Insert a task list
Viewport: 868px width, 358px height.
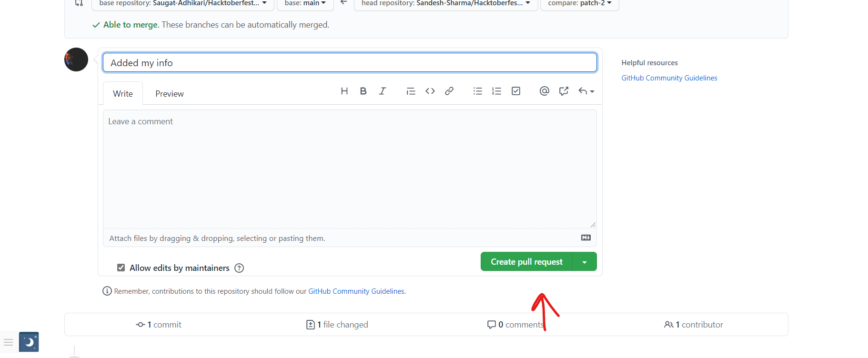[516, 91]
